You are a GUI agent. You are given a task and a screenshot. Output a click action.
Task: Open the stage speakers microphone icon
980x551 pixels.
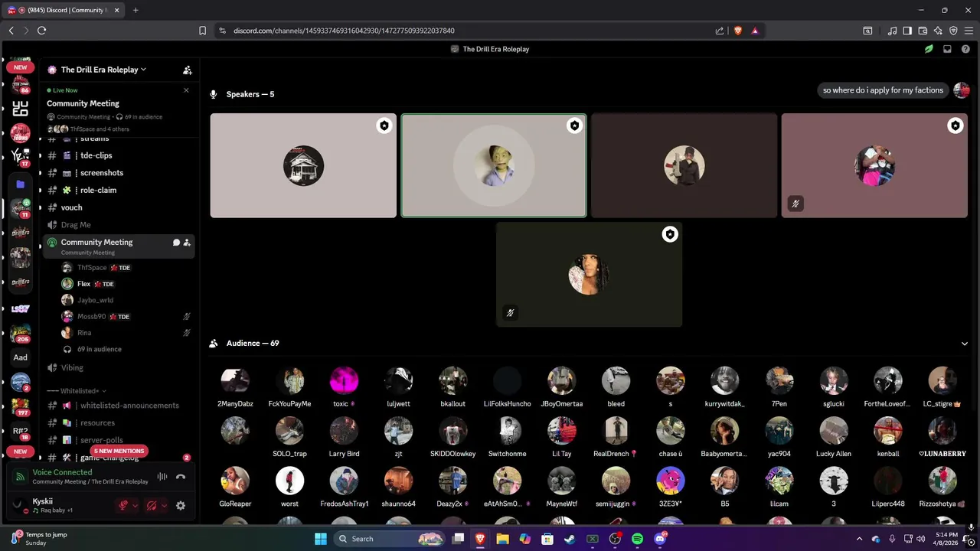click(x=214, y=94)
